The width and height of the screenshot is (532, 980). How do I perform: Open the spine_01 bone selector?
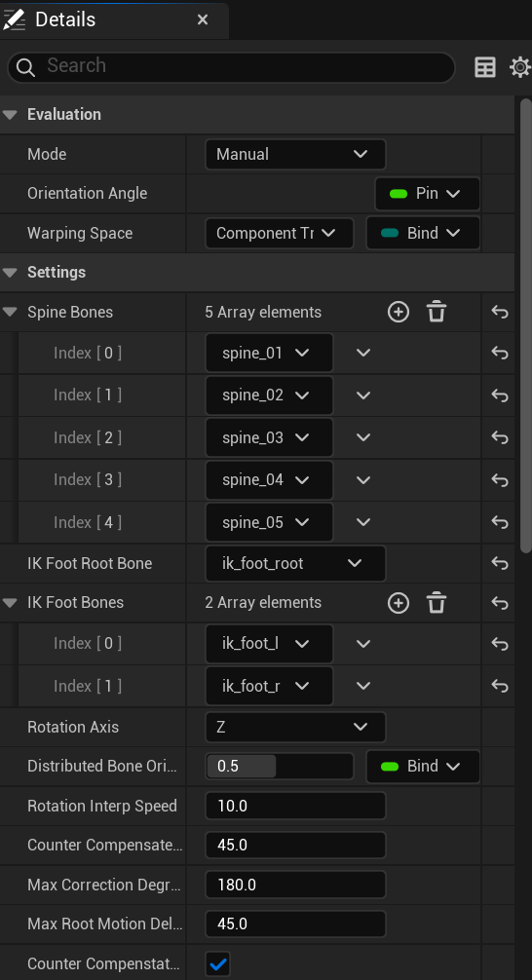(x=269, y=353)
